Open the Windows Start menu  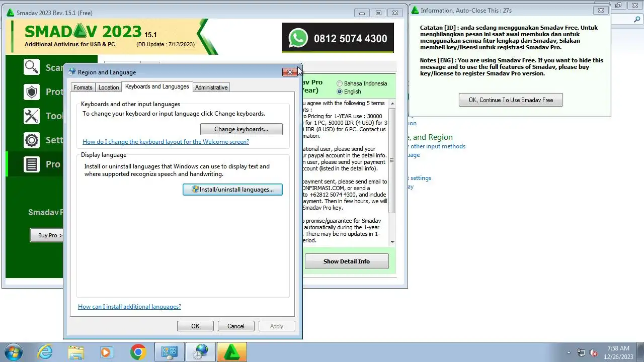point(13,352)
